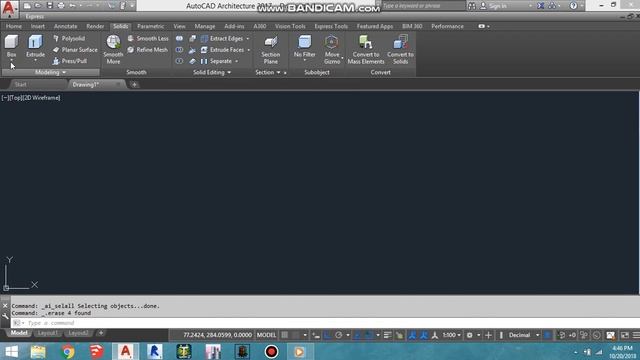Close the command line with its X
This screenshot has width=640, height=360.
[5, 306]
